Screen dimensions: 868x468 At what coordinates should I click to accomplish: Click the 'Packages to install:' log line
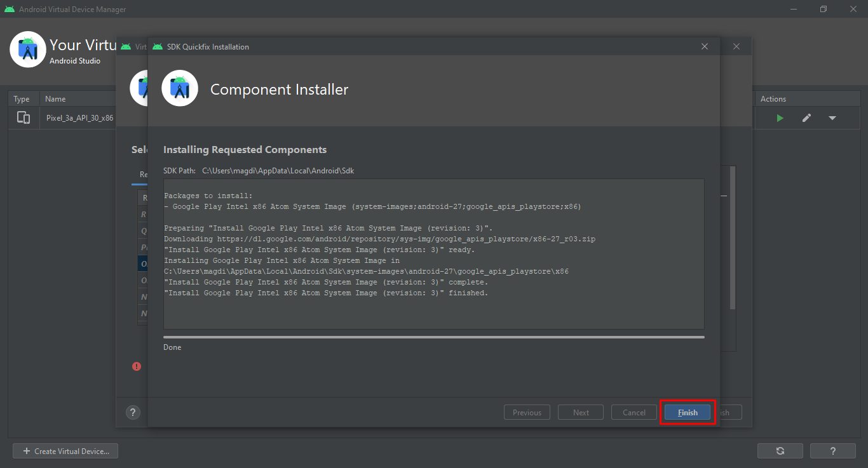[208, 196]
